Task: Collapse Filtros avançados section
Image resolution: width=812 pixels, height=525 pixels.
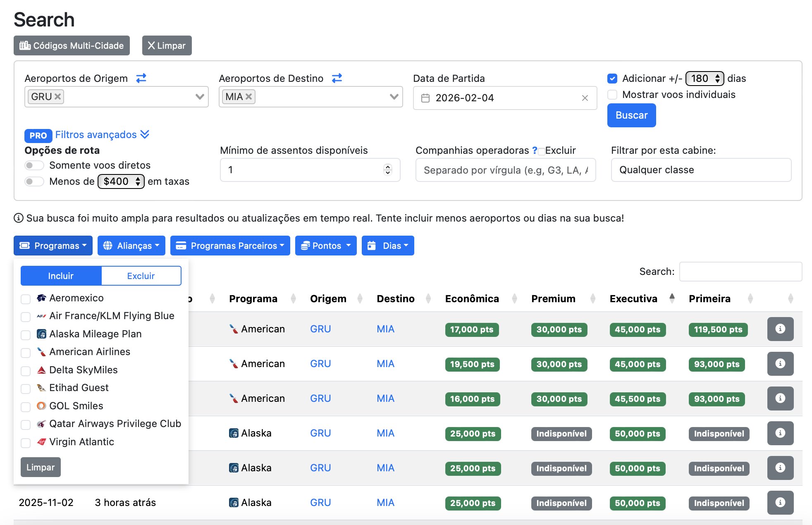Action: pyautogui.click(x=102, y=135)
